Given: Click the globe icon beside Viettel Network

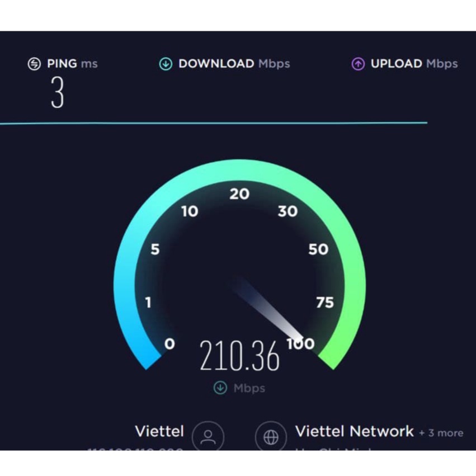Looking at the screenshot, I should point(271,436).
